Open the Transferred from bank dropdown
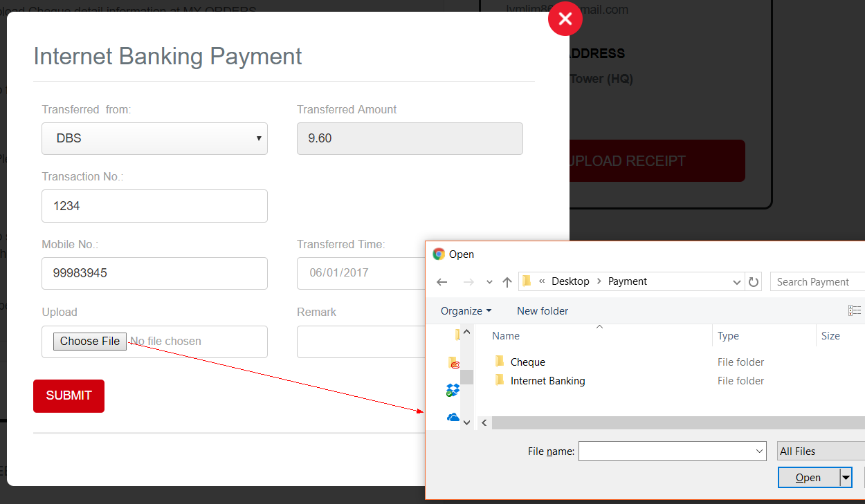This screenshot has height=504, width=865. point(154,138)
